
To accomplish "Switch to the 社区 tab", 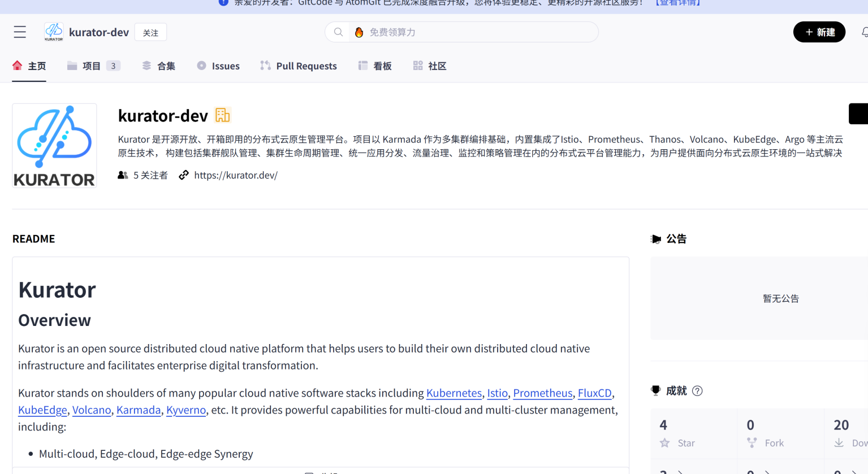I will click(430, 66).
